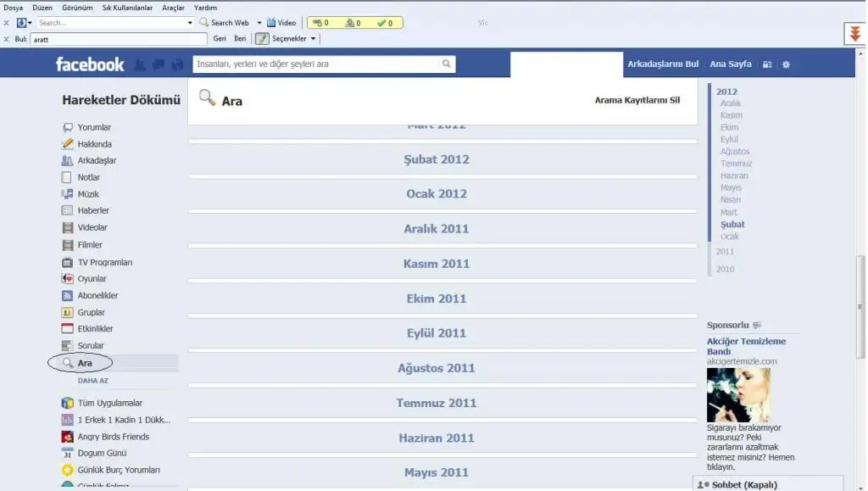Click the orange download arrow icon
The width and height of the screenshot is (868, 491).
[854, 34]
